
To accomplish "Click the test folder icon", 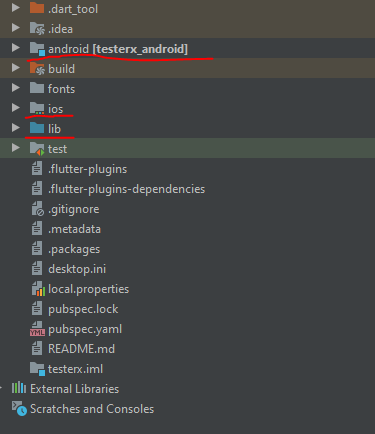I will (x=37, y=149).
